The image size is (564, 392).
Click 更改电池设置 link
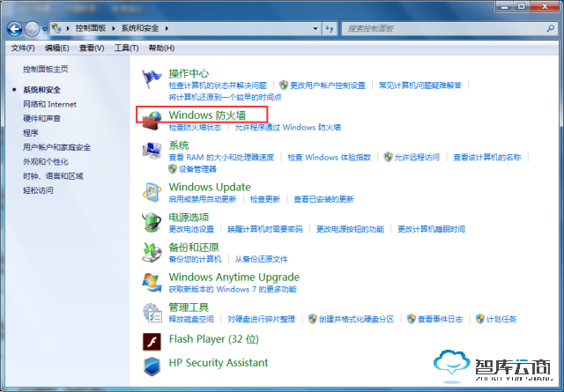(x=191, y=229)
